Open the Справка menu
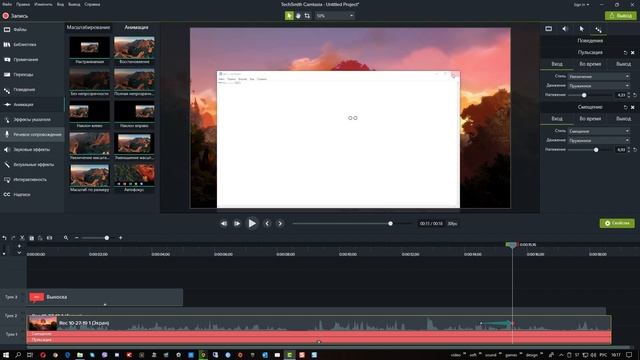640x360 pixels. tap(92, 4)
